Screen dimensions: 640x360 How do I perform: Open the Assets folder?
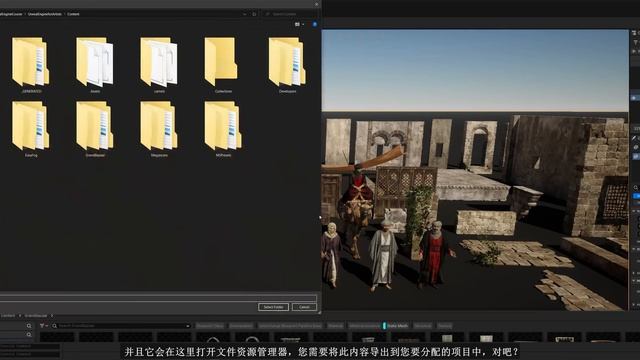(x=95, y=65)
